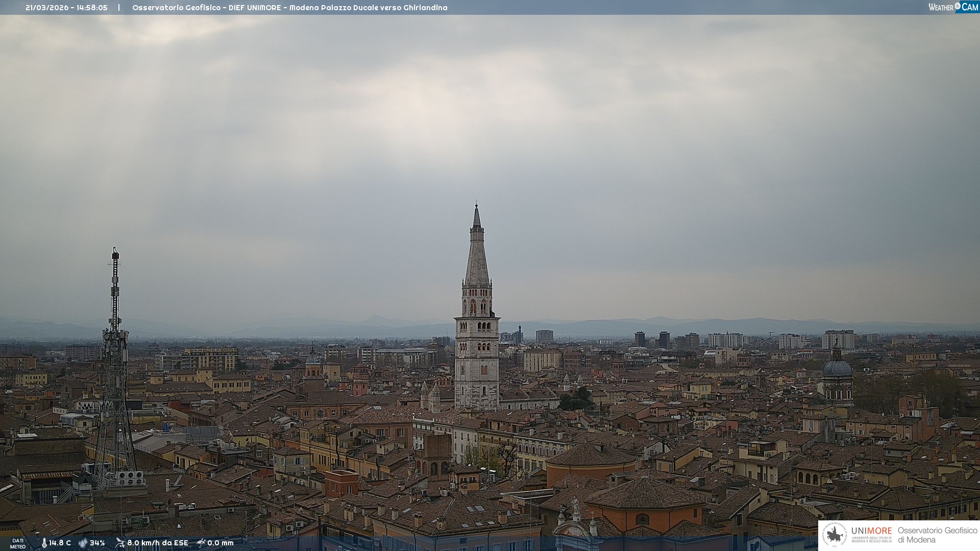
Task: Click the thermometer temperature icon
Action: (x=44, y=543)
